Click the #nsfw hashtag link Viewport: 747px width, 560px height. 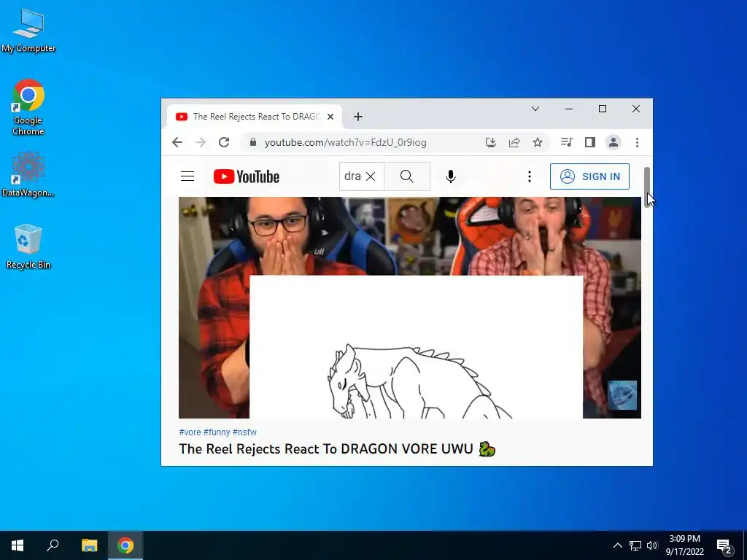[x=244, y=432]
